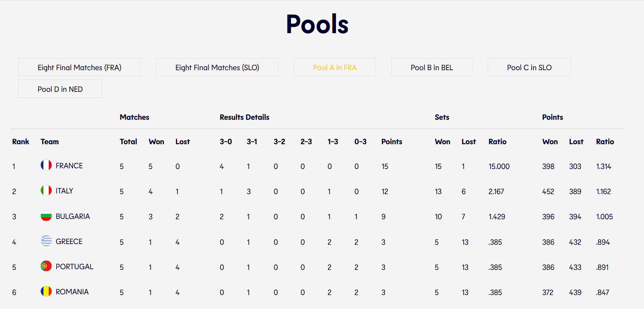The image size is (644, 309).
Task: Click the France flag icon
Action: click(46, 165)
